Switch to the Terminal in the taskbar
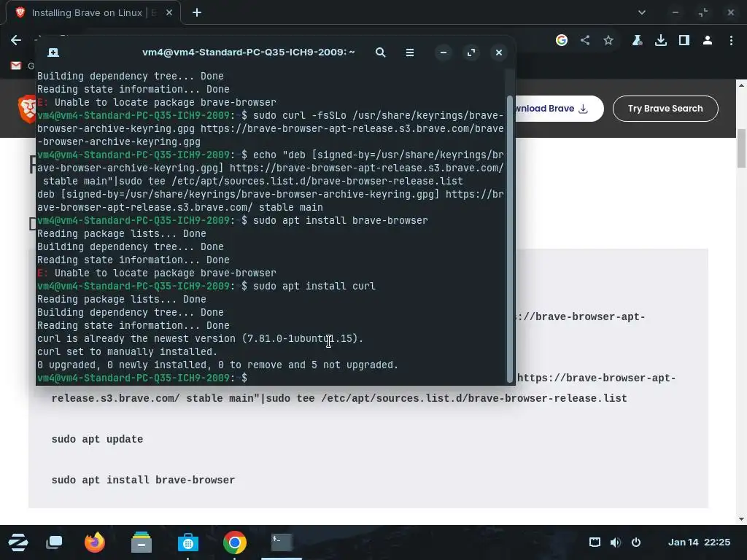This screenshot has height=560, width=747. tap(282, 542)
